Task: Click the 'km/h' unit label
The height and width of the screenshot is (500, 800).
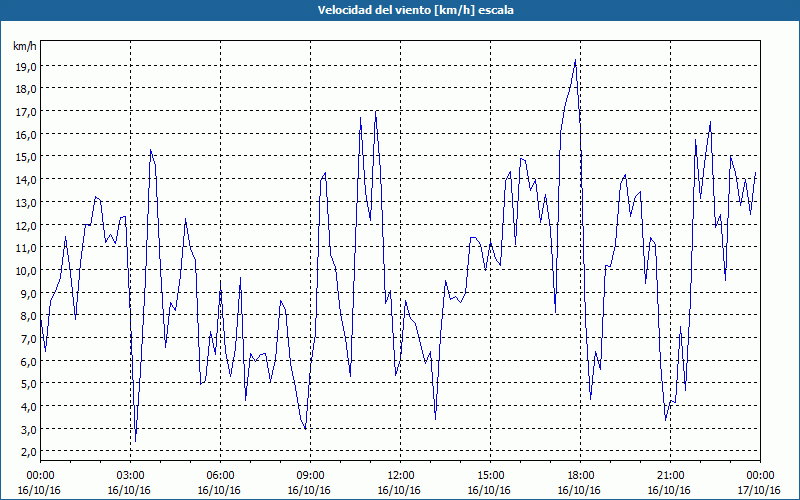Action: click(x=25, y=47)
